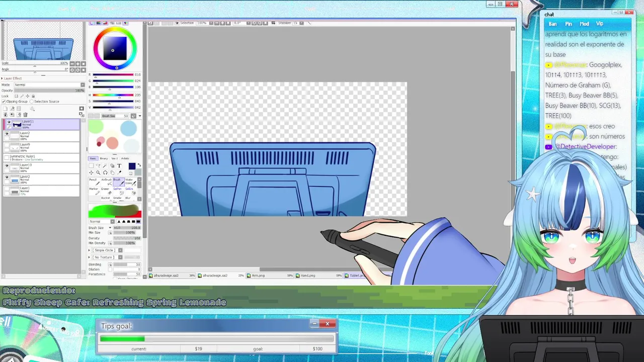Switch to the Ver.1 tool tab

coord(115,158)
